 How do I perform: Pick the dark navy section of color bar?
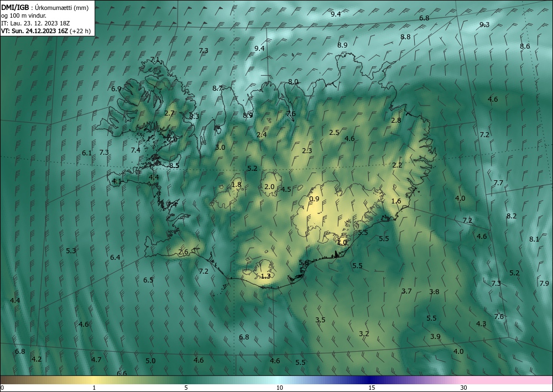pyautogui.click(x=371, y=380)
